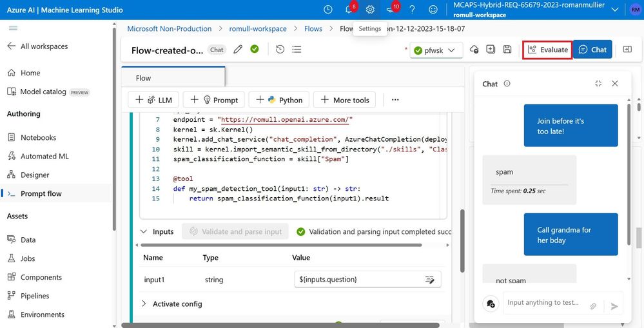Viewport: 644px width, 328px height.
Task: Open Jobs under Assets
Action: click(21, 258)
